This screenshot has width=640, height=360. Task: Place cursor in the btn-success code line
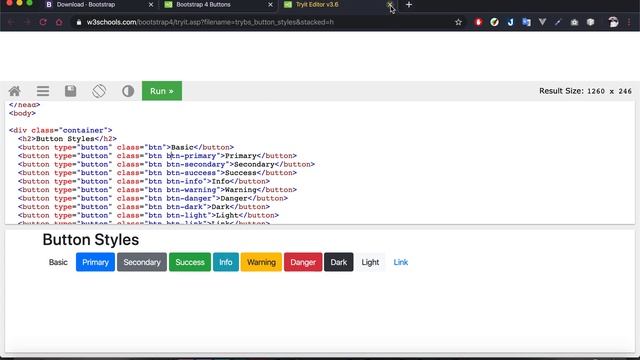point(158,173)
